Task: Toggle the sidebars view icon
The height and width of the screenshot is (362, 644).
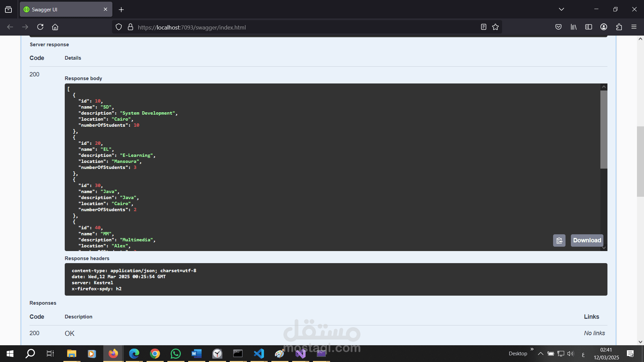Action: click(x=589, y=27)
